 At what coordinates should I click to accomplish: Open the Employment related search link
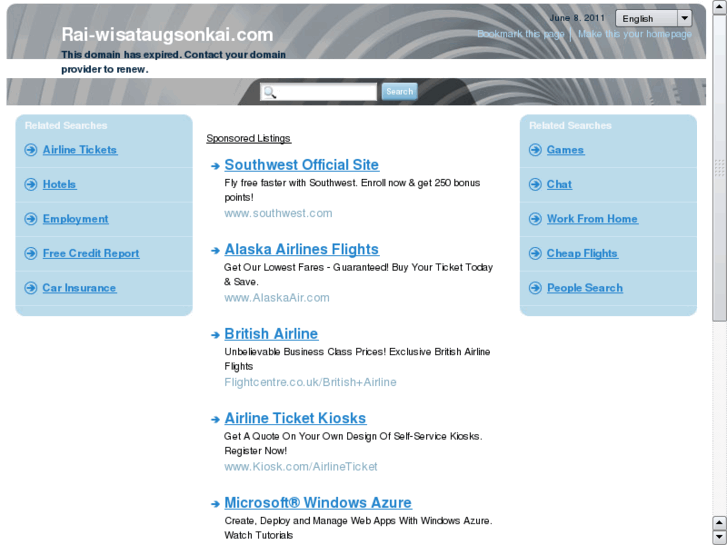[76, 219]
